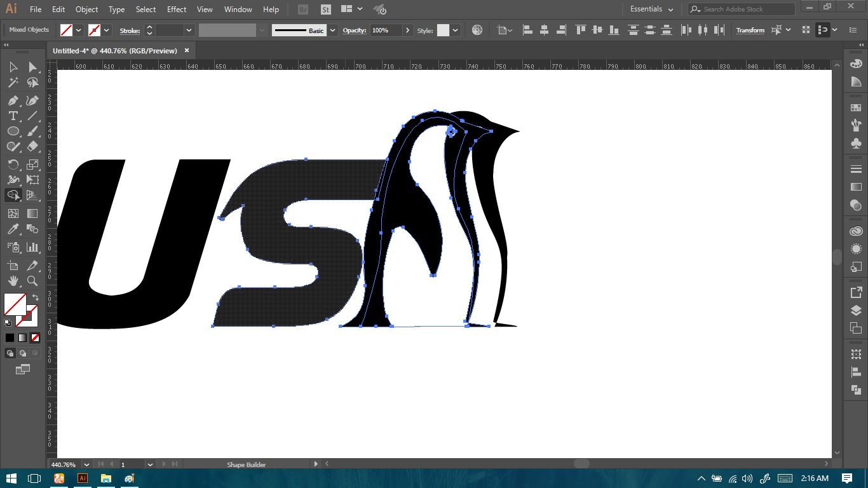The width and height of the screenshot is (868, 488).
Task: Open Adobe Bridge with Br button
Action: pos(303,10)
